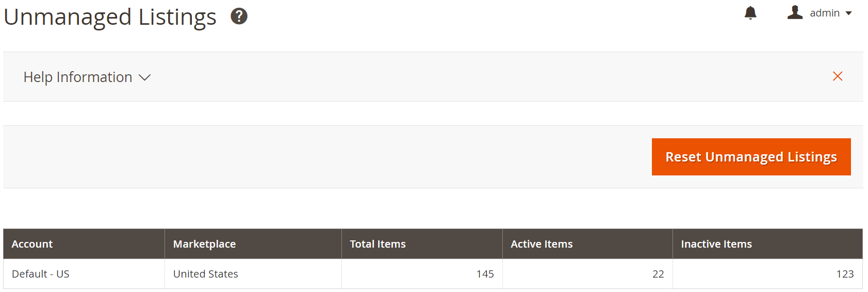Viewport: 868px width, 292px height.
Task: Open the active items count 22
Action: [658, 274]
